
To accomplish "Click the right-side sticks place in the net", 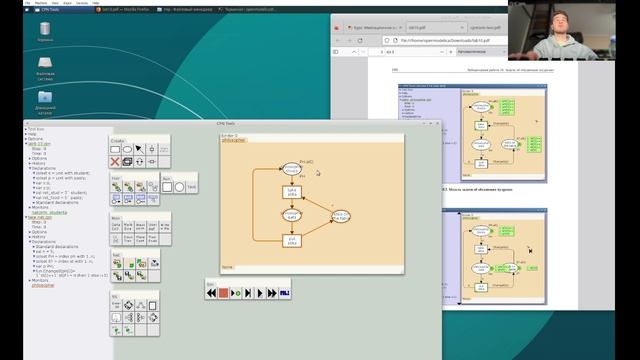I will (x=341, y=216).
